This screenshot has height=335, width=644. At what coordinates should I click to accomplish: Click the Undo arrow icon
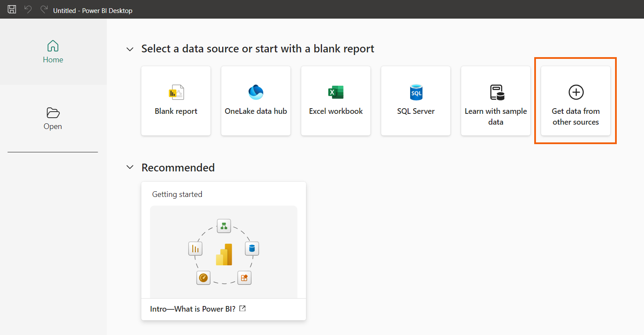pyautogui.click(x=28, y=10)
